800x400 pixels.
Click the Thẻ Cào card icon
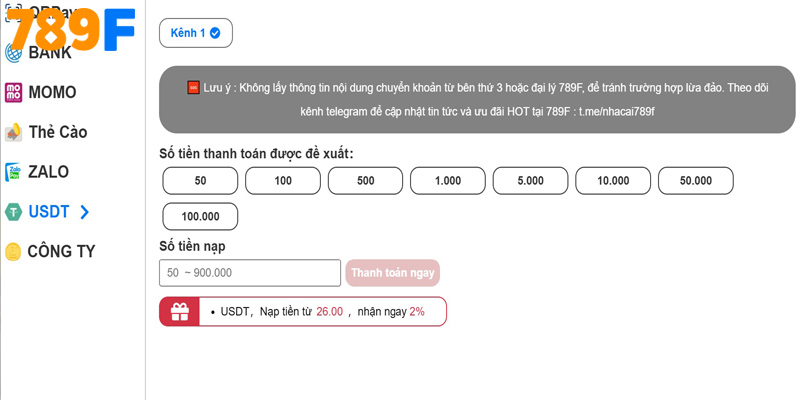pyautogui.click(x=14, y=132)
